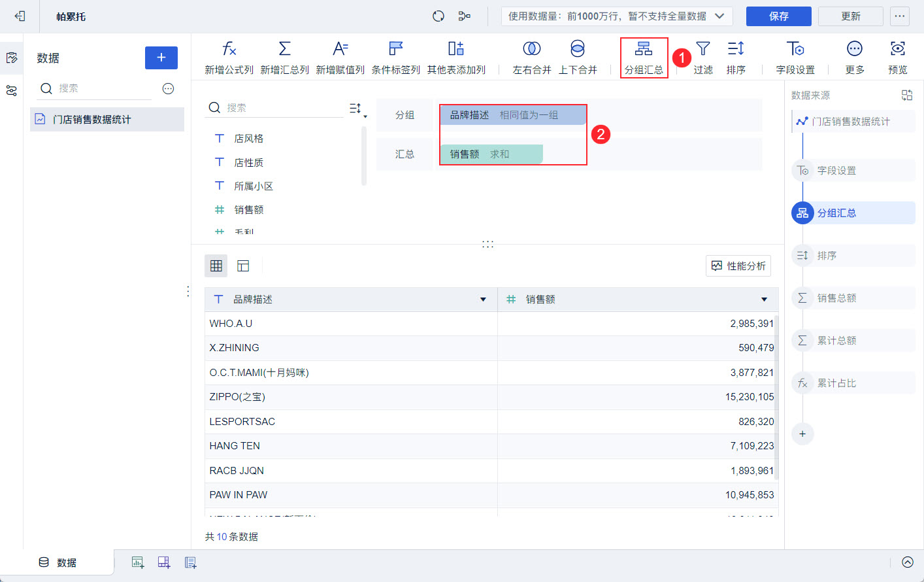Select the 排序 step in flow
The height and width of the screenshot is (582, 924).
pos(853,256)
